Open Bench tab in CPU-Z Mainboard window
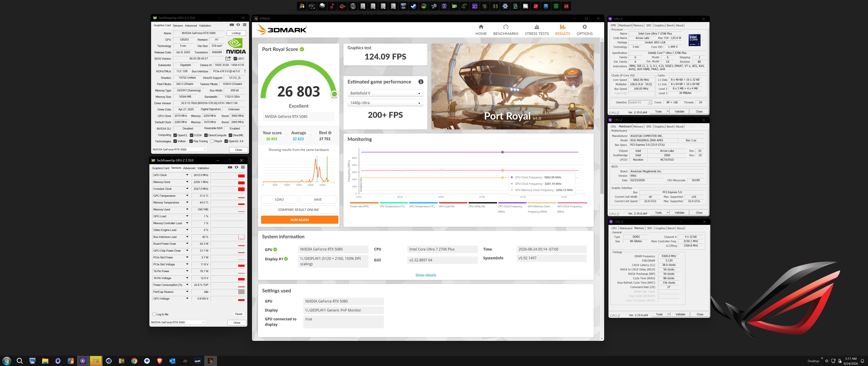 click(x=670, y=127)
